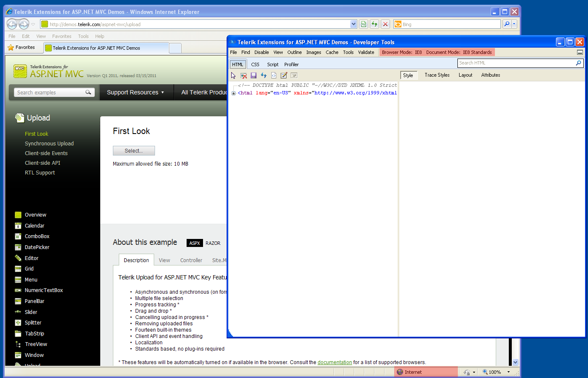
Task: Clear the browser cache icon in Developer Tools
Action: coord(243,75)
